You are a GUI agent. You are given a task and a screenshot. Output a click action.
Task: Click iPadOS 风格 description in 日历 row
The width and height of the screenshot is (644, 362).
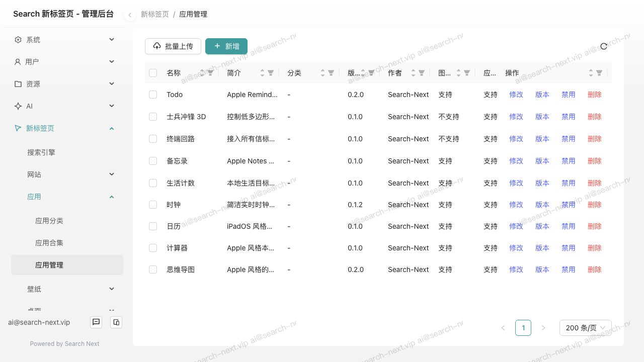pyautogui.click(x=250, y=226)
